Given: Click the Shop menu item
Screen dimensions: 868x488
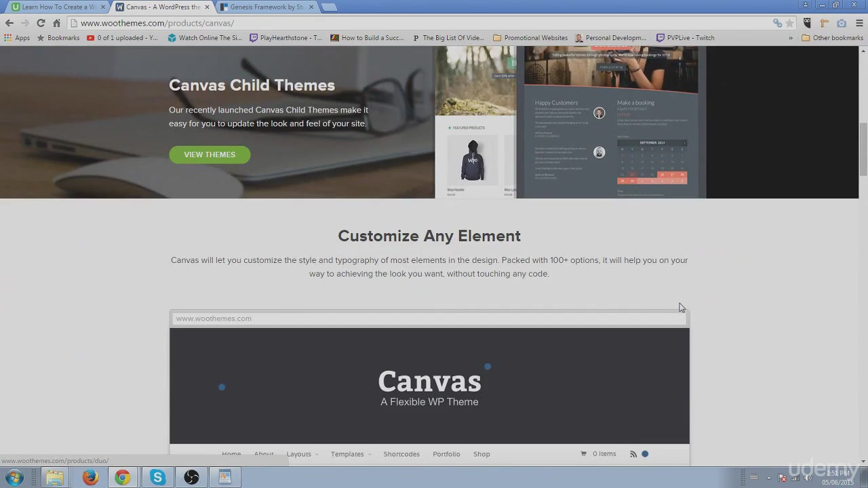Looking at the screenshot, I should point(481,454).
